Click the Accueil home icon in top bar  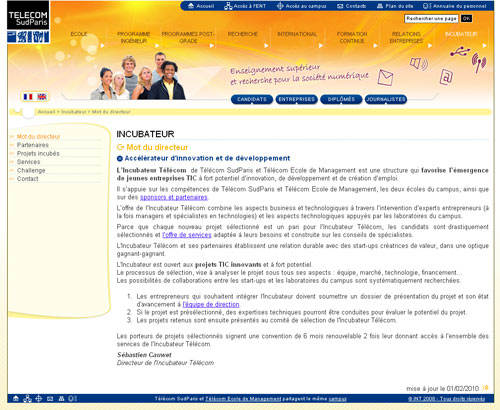[191, 6]
